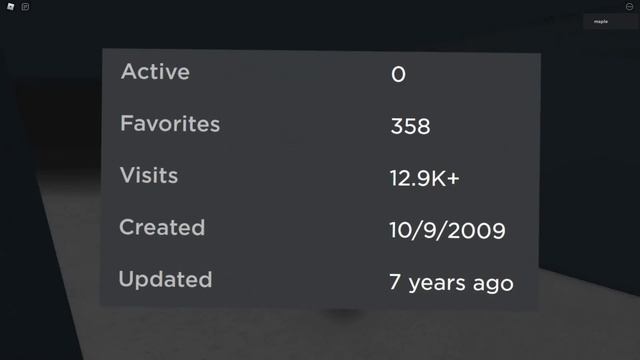
Task: Click the dark wall right of panel
Action: (x=590, y=155)
